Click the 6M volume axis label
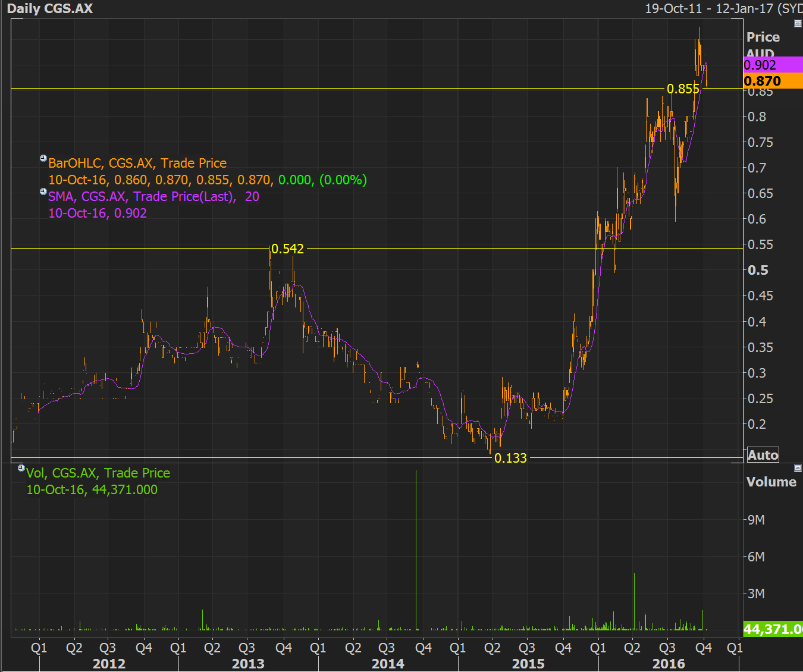This screenshot has height=672, width=803. pos(756,557)
